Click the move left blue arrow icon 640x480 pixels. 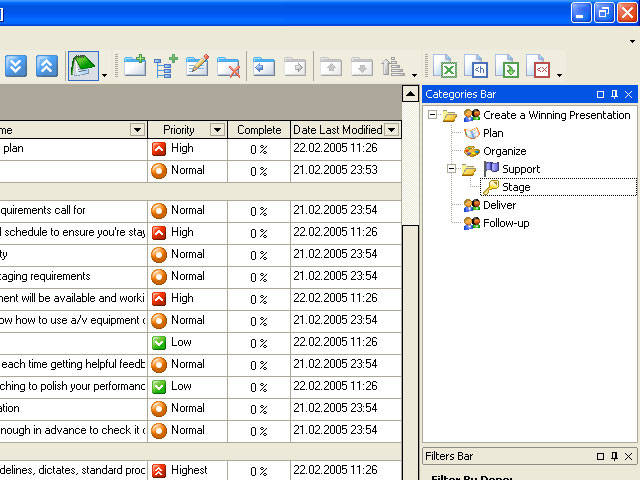263,67
